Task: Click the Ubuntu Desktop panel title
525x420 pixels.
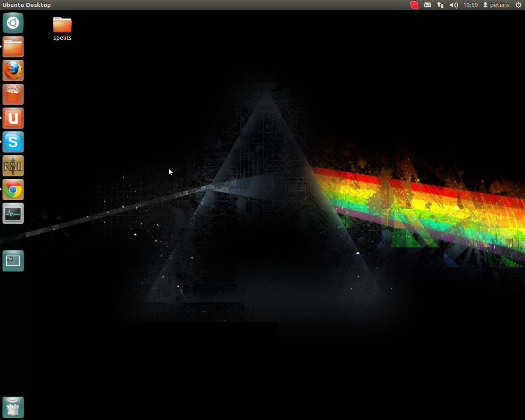Action: (27, 5)
